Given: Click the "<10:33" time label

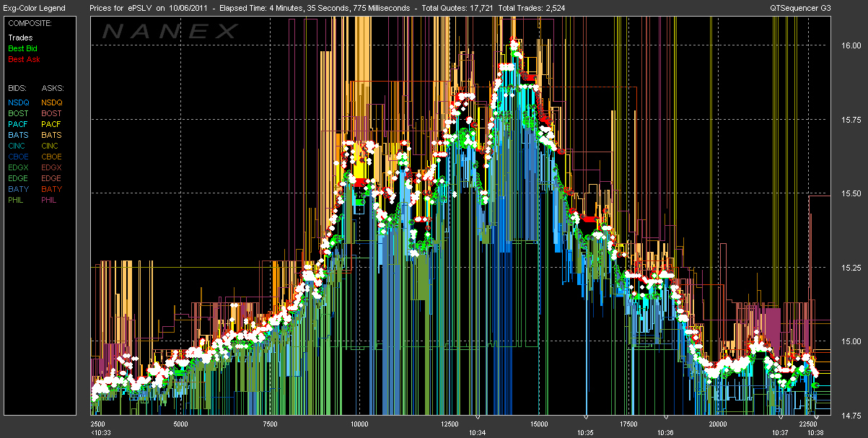Looking at the screenshot, I should coord(101,432).
